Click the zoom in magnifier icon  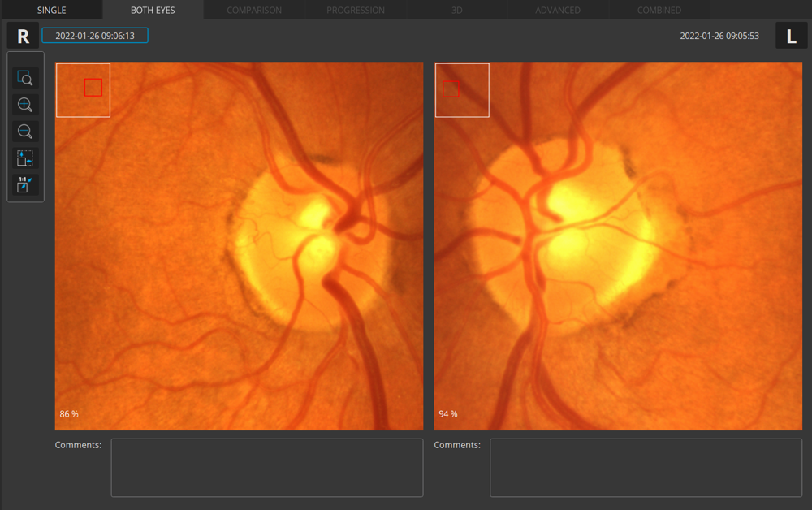point(24,105)
